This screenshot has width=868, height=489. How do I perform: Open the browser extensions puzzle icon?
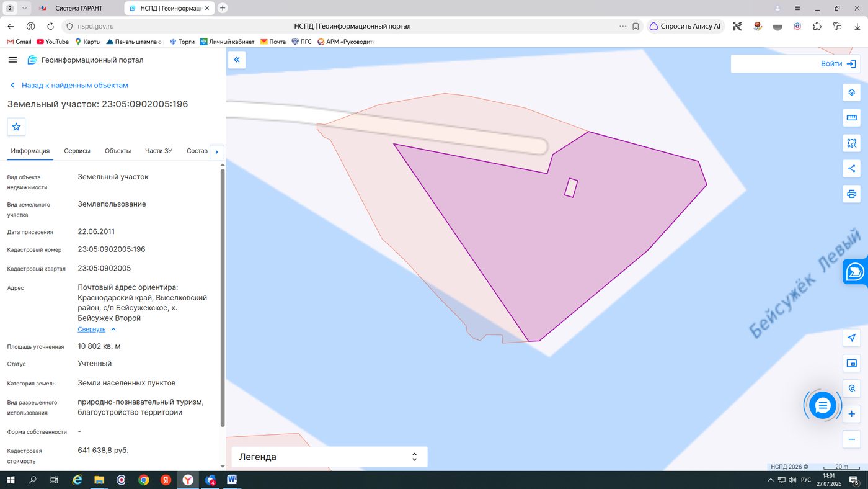[x=817, y=27]
